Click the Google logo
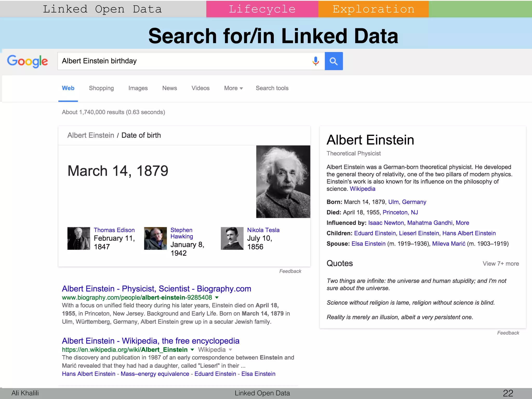The width and height of the screenshot is (532, 399). coord(27,61)
